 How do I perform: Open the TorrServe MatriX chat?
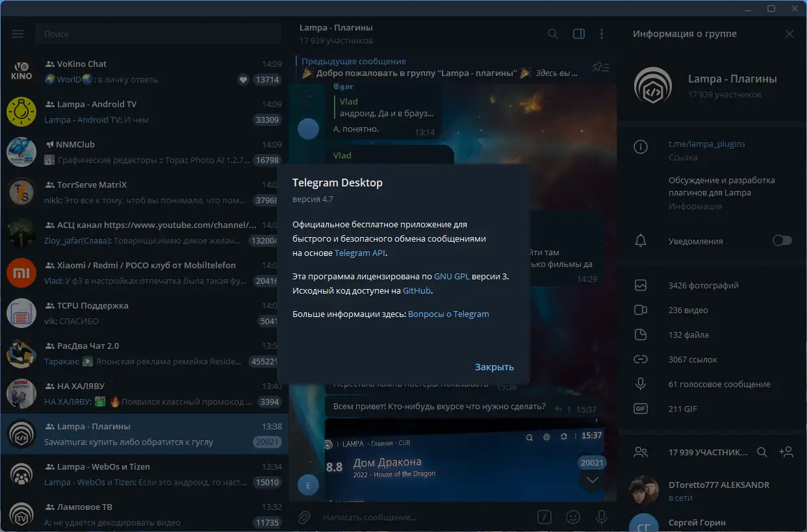click(144, 192)
